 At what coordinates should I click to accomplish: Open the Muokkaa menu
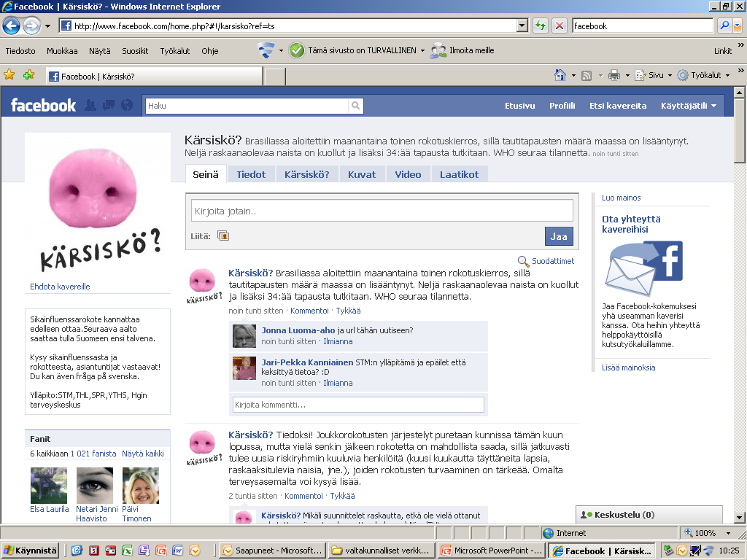tap(62, 51)
